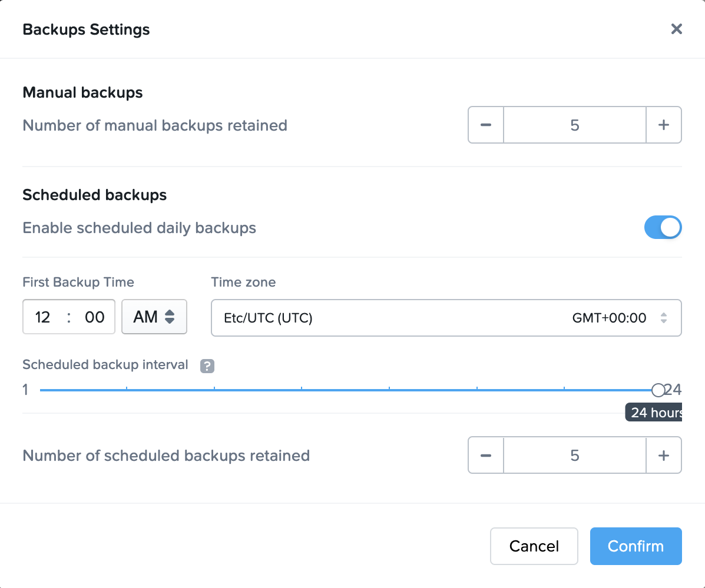The width and height of the screenshot is (705, 588).
Task: Click the time zone selector arrows
Action: click(664, 318)
